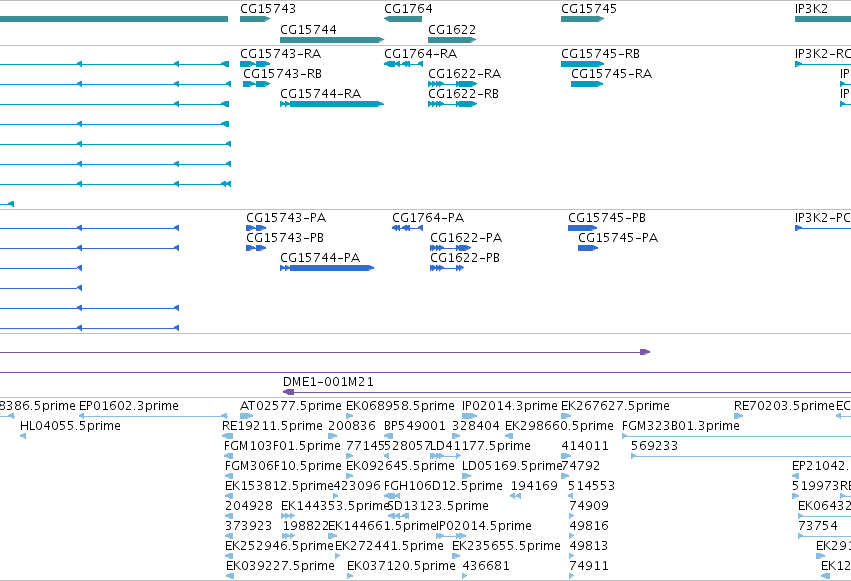Select EST EK092645.5prime

pyautogui.click(x=400, y=466)
